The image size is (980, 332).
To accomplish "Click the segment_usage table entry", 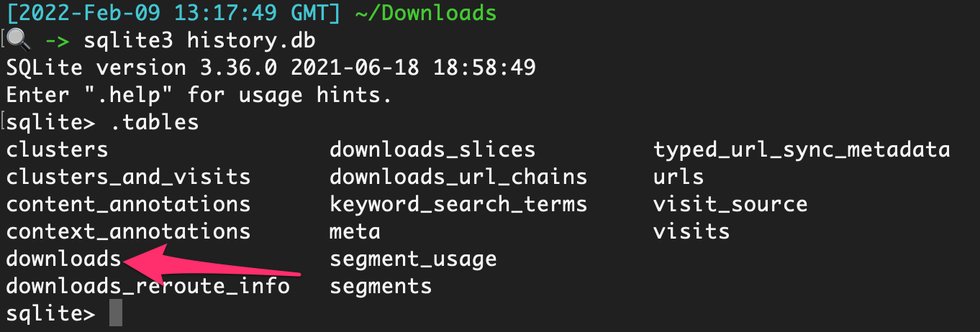I will click(x=413, y=259).
